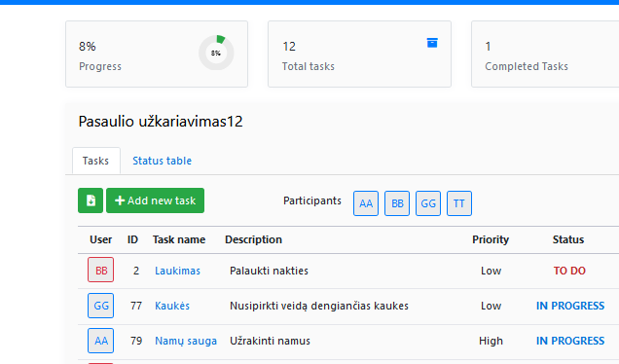Image resolution: width=619 pixels, height=364 pixels.
Task: Click the 8% progress donut chart
Action: pos(216,53)
